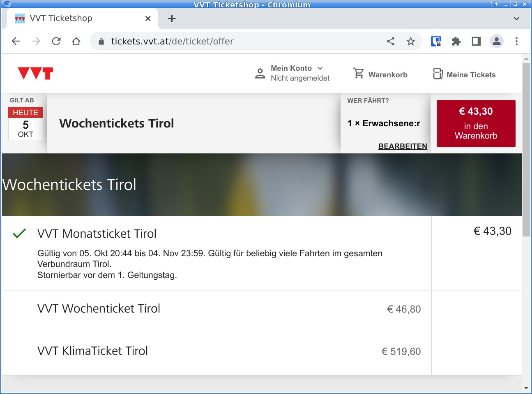532x394 pixels.
Task: Click the scrollbar down arrow
Action: tap(526, 388)
